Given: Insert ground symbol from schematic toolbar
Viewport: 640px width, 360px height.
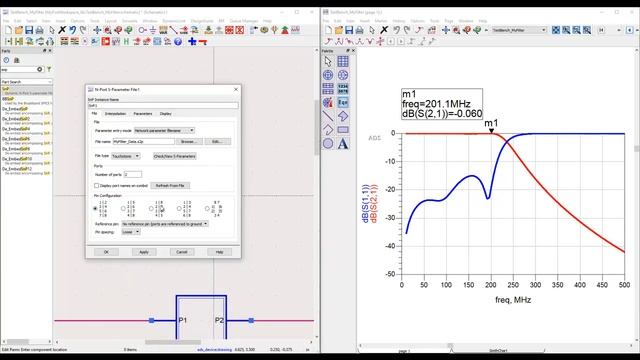Looking at the screenshot, I should (x=153, y=30).
